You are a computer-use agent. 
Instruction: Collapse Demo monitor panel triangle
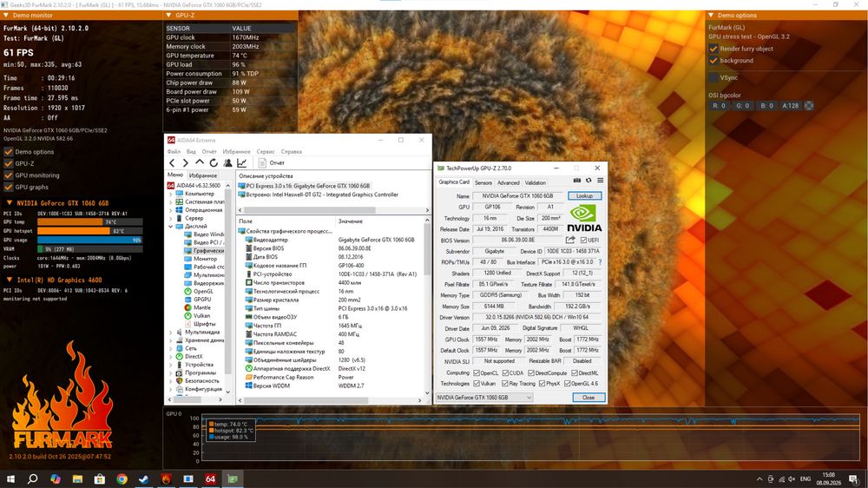[5, 16]
